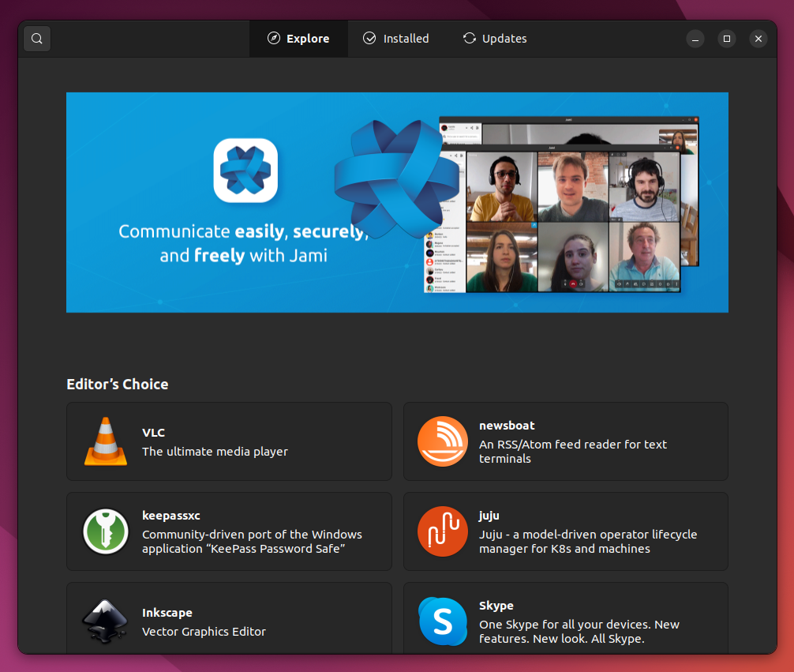This screenshot has width=794, height=672.
Task: Click the 'Editor's Choice' heading
Action: coord(118,384)
